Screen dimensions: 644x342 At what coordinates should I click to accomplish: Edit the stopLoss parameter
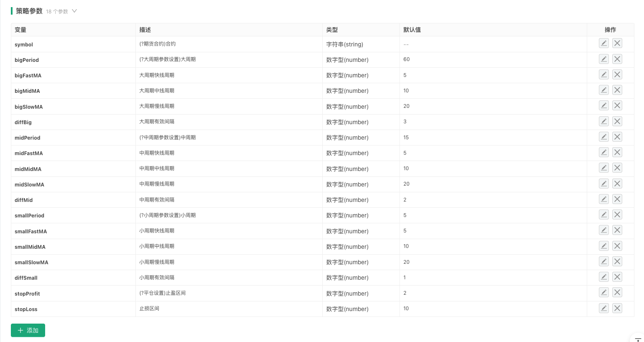click(604, 308)
